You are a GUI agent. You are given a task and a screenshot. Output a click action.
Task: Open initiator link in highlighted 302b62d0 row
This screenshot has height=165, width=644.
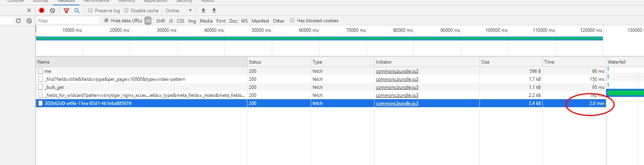397,103
